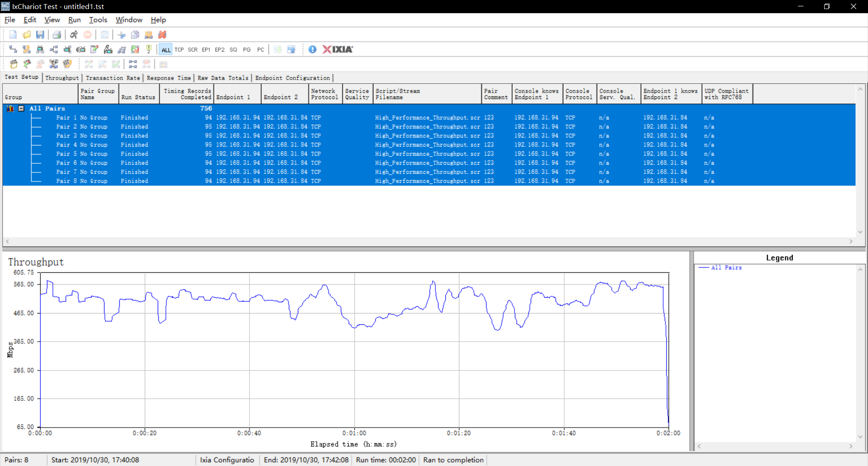Edit pair with notepad pencil icon
The height and width of the screenshot is (466, 868).
pos(94,49)
